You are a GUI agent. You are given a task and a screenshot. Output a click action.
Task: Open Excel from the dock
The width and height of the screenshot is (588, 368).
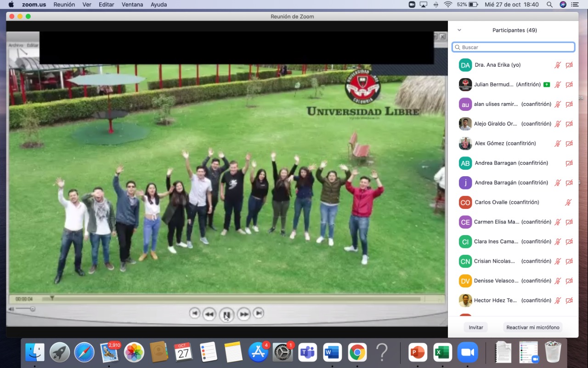pos(442,353)
